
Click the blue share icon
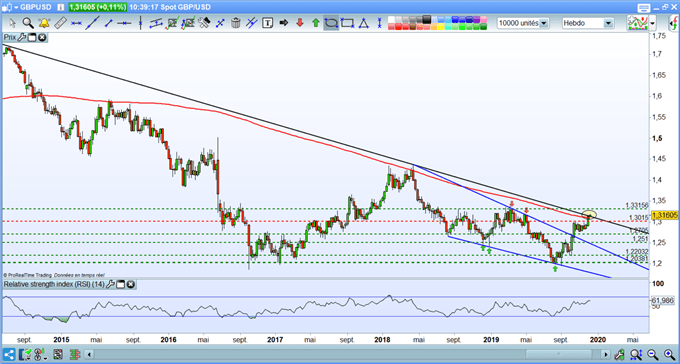click(9, 354)
